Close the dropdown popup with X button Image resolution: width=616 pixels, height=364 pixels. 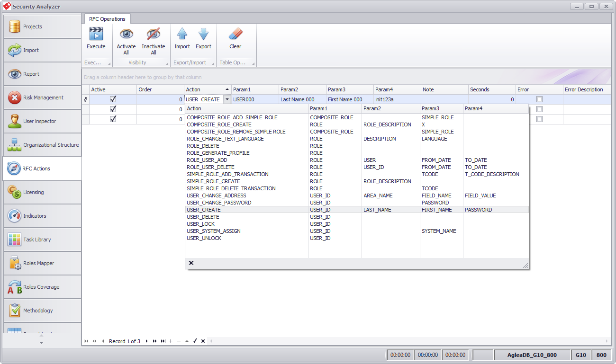pyautogui.click(x=191, y=263)
